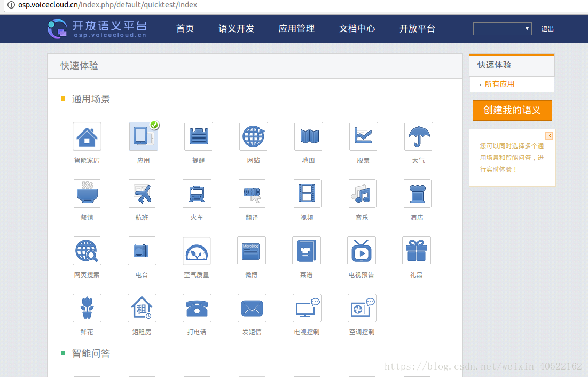Image resolution: width=588 pixels, height=377 pixels.
Task: Select the 酒店 hotel icon
Action: pos(417,194)
